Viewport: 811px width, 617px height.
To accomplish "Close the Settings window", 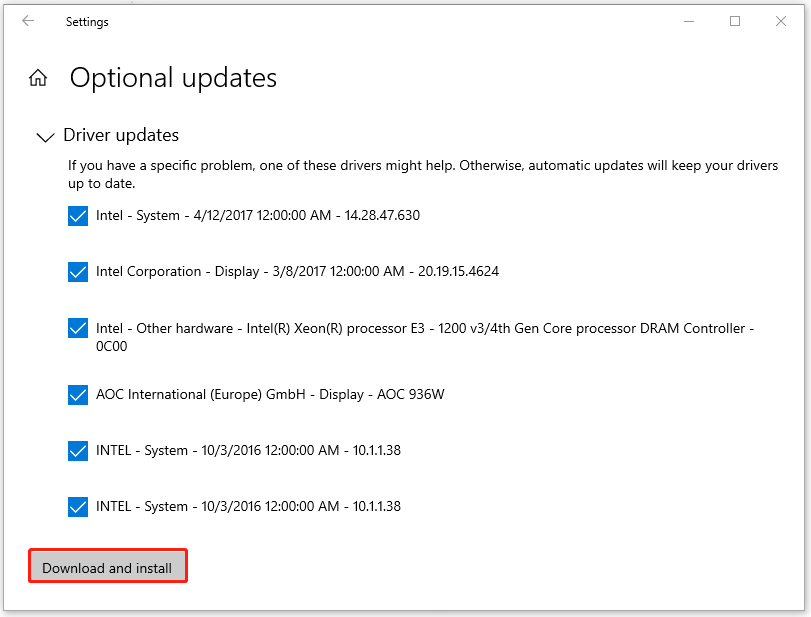I will coord(783,21).
